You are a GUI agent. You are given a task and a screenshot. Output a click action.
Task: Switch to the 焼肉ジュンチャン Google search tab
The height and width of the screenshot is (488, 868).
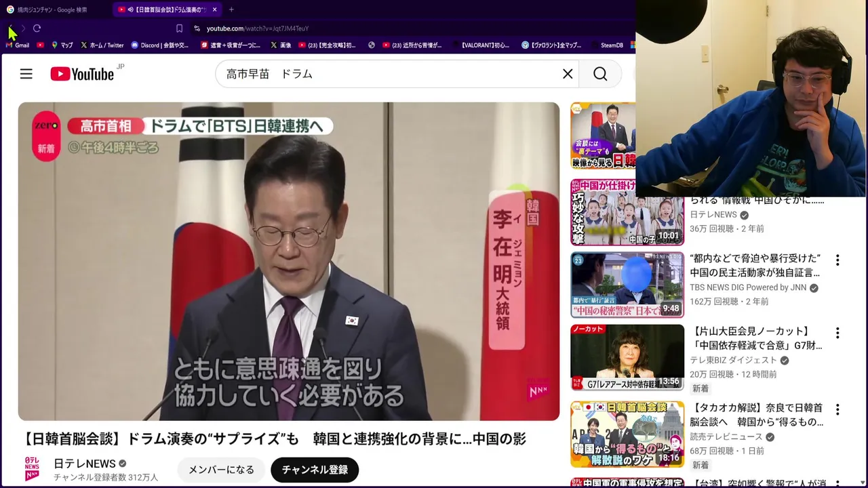(52, 9)
